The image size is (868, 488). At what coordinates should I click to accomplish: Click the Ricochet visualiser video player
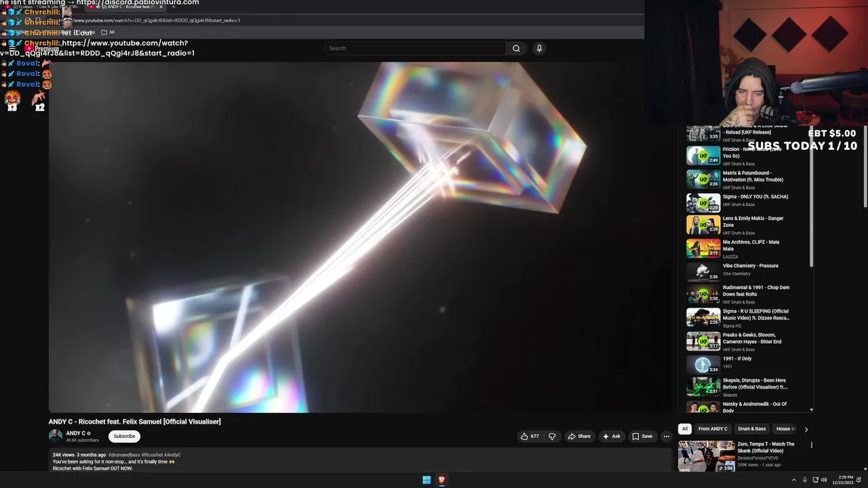pos(360,237)
